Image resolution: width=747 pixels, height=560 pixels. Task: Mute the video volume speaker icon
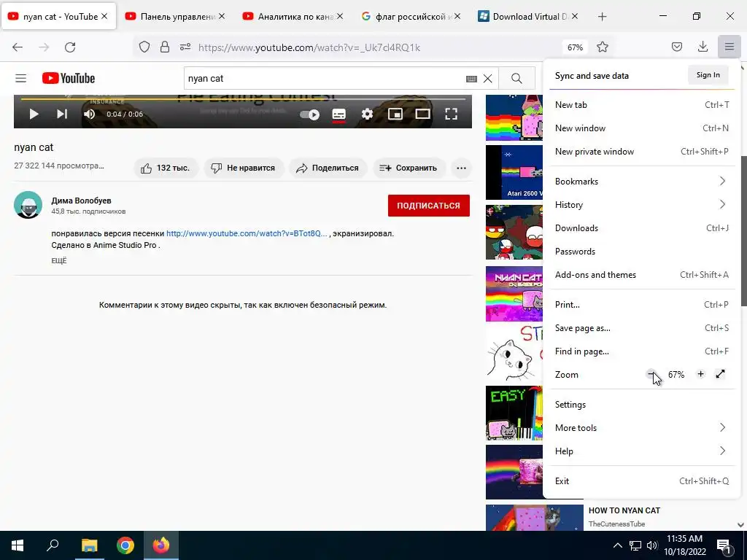[x=89, y=114]
